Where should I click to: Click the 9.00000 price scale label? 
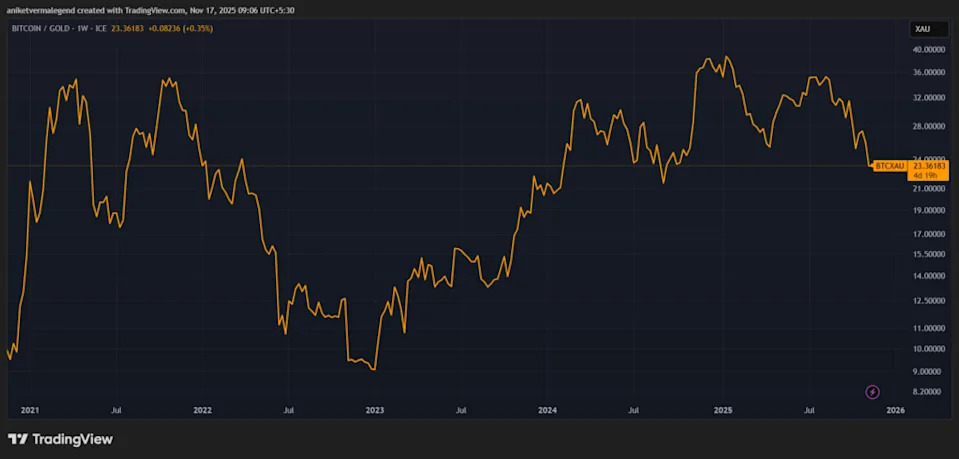click(928, 369)
